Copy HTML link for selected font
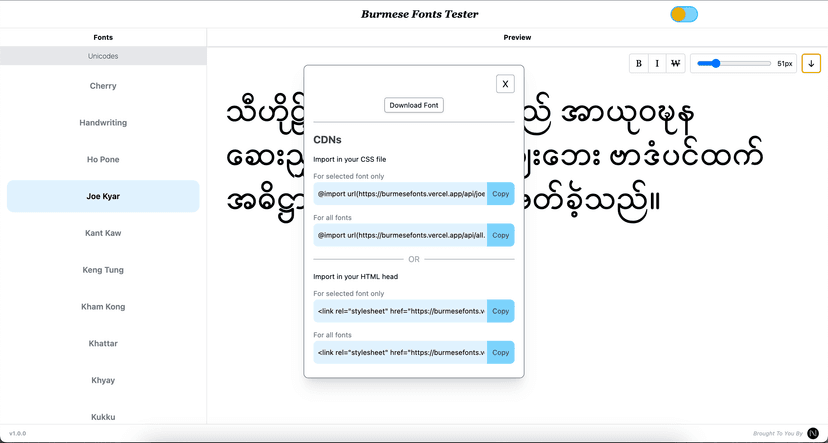This screenshot has width=828, height=443. [x=501, y=311]
